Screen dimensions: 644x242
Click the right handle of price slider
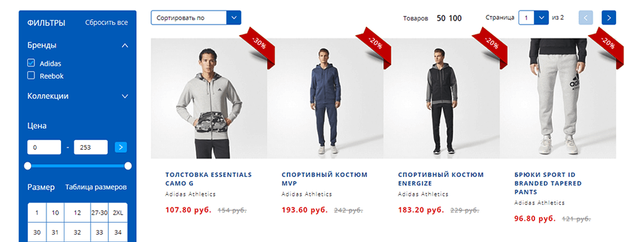[128, 166]
